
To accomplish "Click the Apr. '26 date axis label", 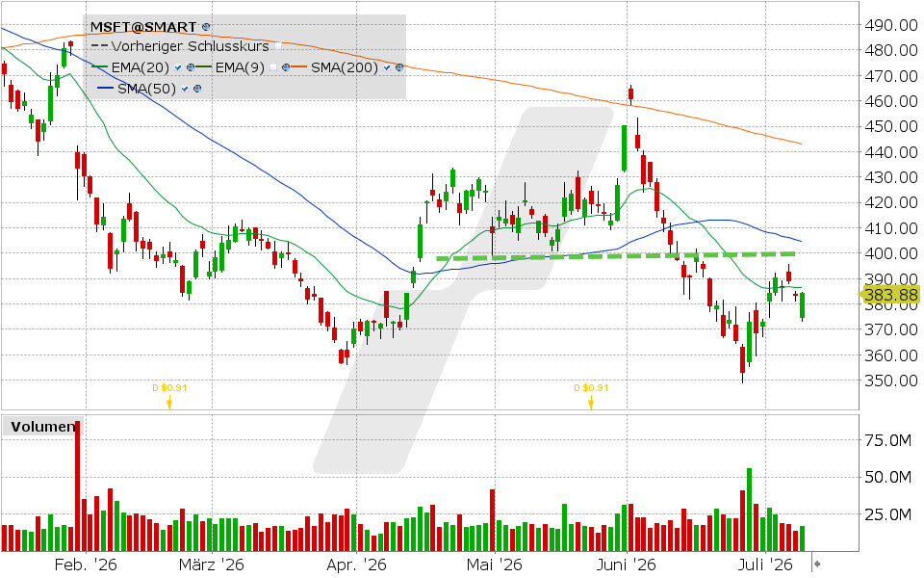I will [356, 565].
